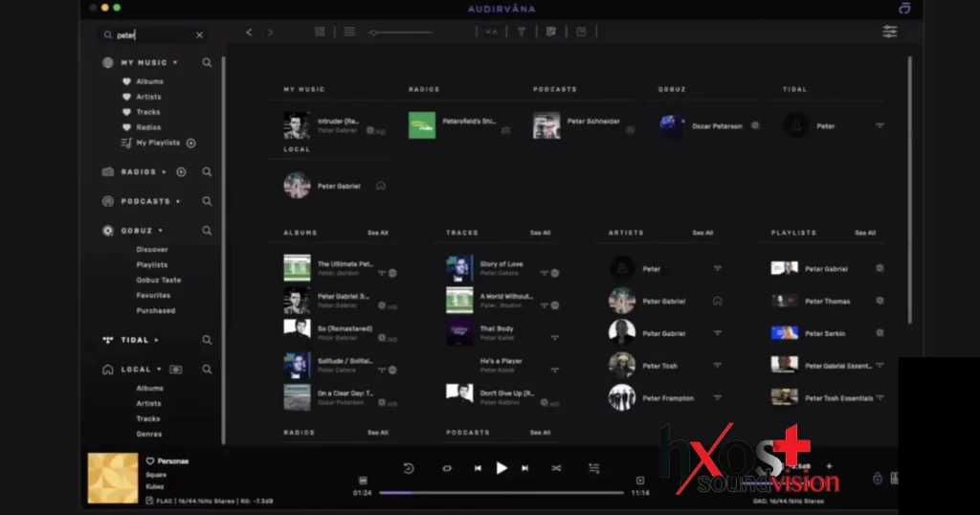
Task: Switch to list view
Action: pos(349,32)
